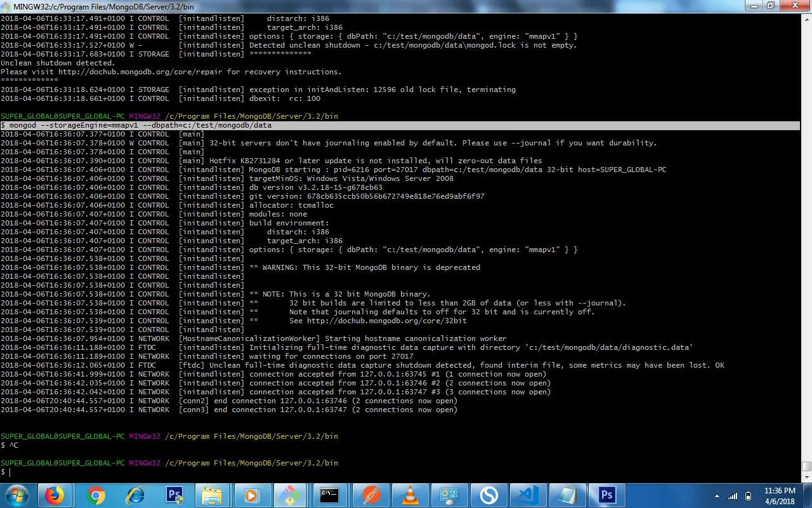
Task: Launch Firefox from the taskbar
Action: [x=55, y=495]
